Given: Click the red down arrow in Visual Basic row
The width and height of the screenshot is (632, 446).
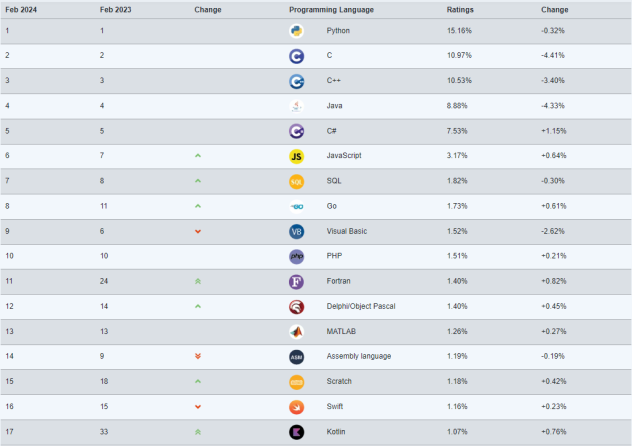Looking at the screenshot, I should (198, 231).
